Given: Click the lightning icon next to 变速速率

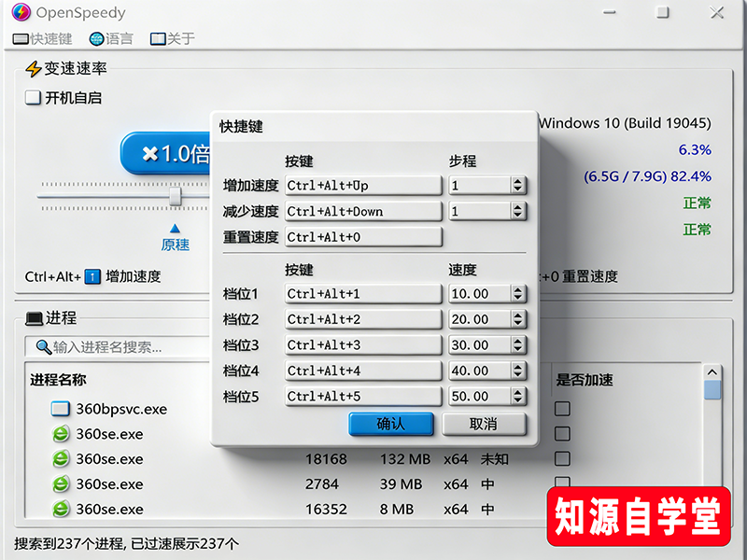Looking at the screenshot, I should 34,68.
